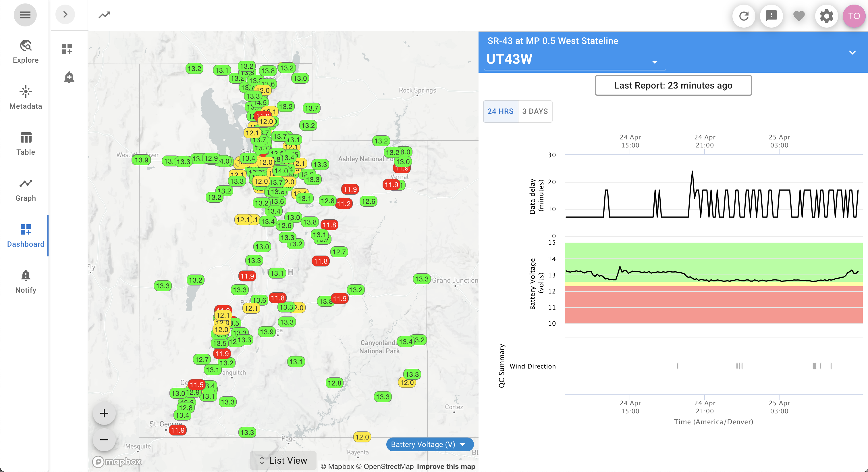Image resolution: width=868 pixels, height=472 pixels.
Task: Open the hamburger menu
Action: (x=25, y=15)
